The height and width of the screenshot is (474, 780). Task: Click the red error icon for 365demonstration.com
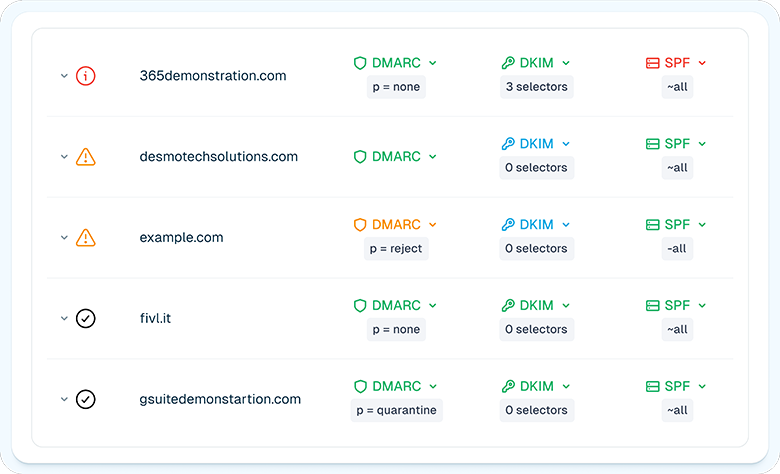86,76
